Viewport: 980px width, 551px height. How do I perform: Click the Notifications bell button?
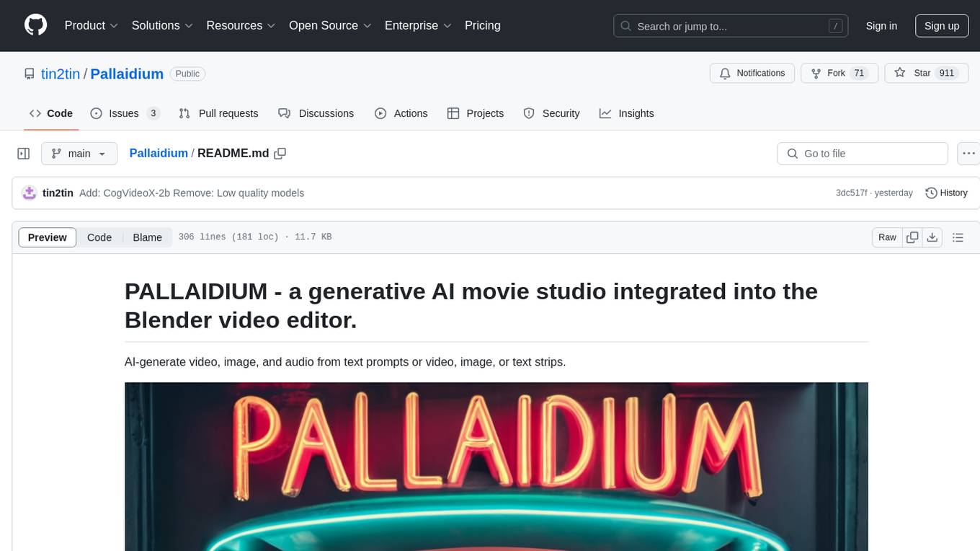click(x=752, y=74)
